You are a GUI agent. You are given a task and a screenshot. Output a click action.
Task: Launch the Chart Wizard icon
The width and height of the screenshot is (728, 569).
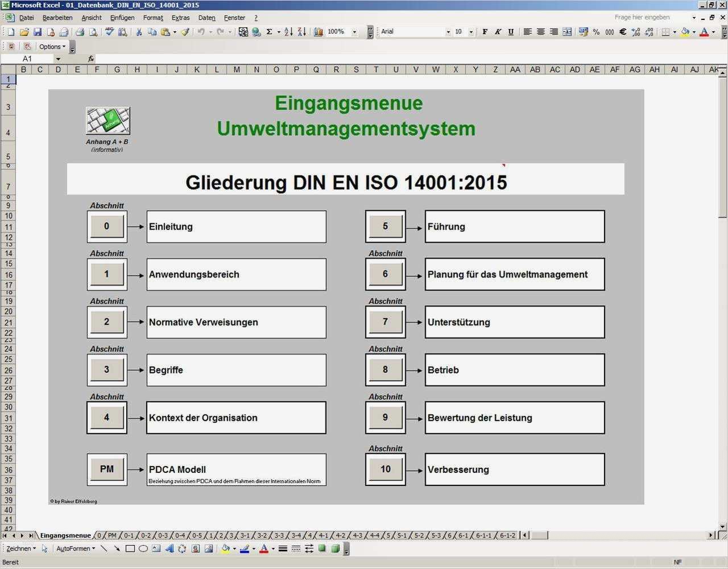coord(318,32)
